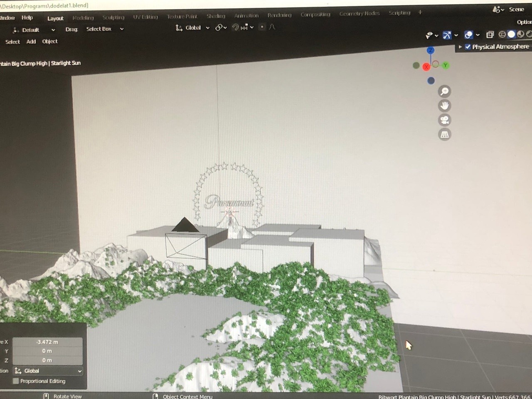Image resolution: width=532 pixels, height=399 pixels.
Task: Open the Default orientation dropdown
Action: (x=34, y=30)
